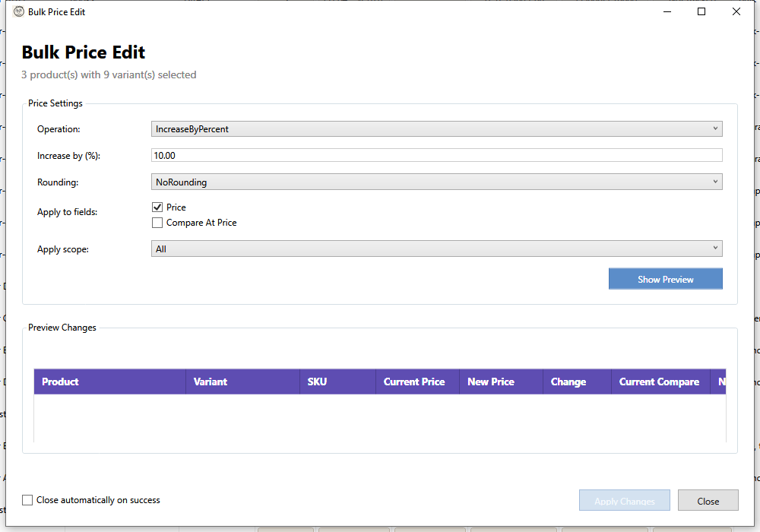The image size is (760, 532).
Task: Click the Current Compare column header
Action: point(660,382)
